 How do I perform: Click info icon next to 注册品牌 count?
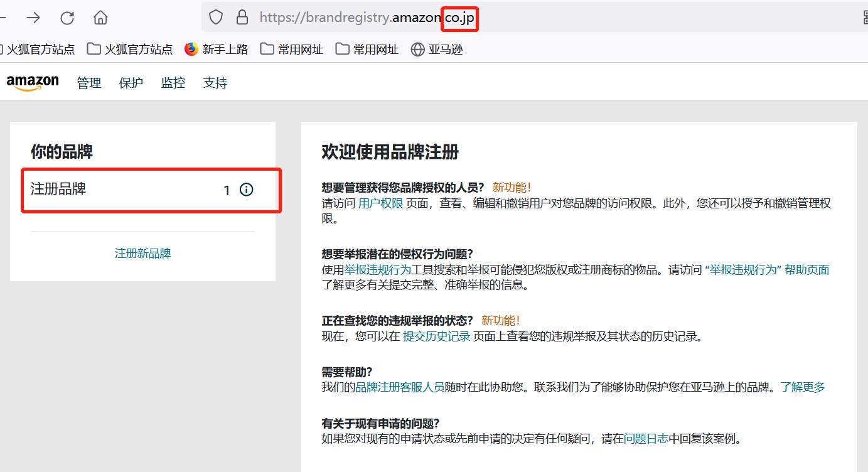(247, 190)
